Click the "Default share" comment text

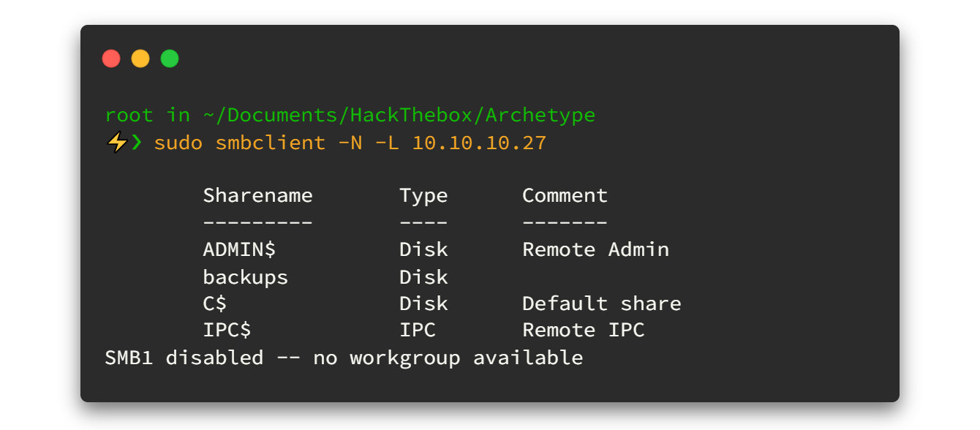601,303
